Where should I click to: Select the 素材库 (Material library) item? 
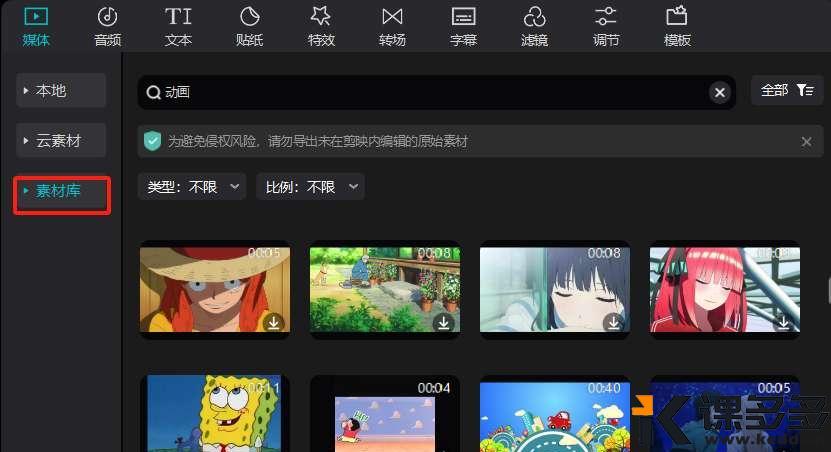[61, 191]
